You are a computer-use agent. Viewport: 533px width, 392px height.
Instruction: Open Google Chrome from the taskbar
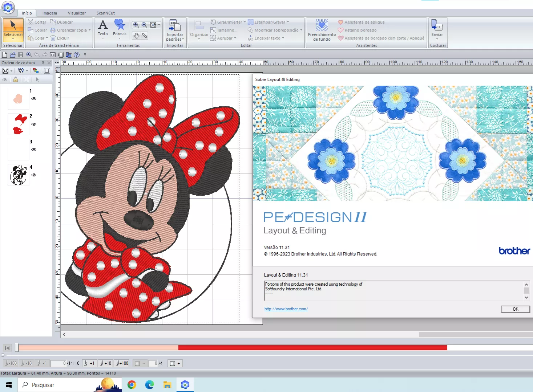[x=132, y=385]
